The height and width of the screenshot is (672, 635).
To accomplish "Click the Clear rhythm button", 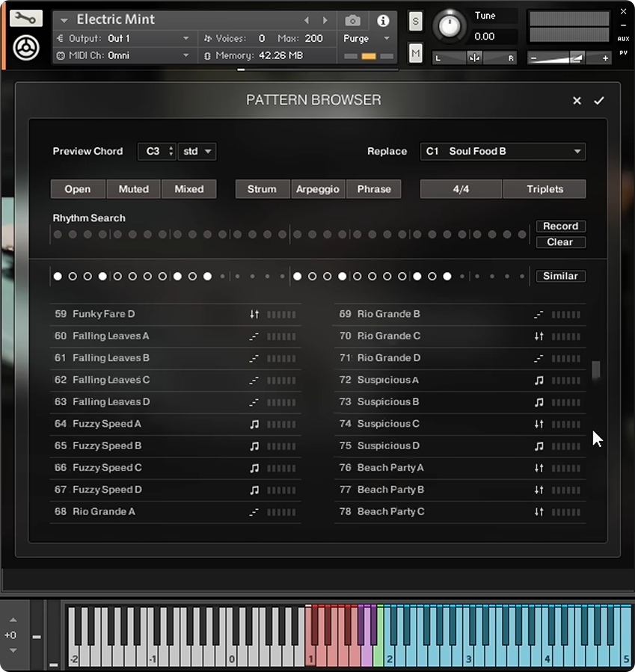I will [561, 242].
